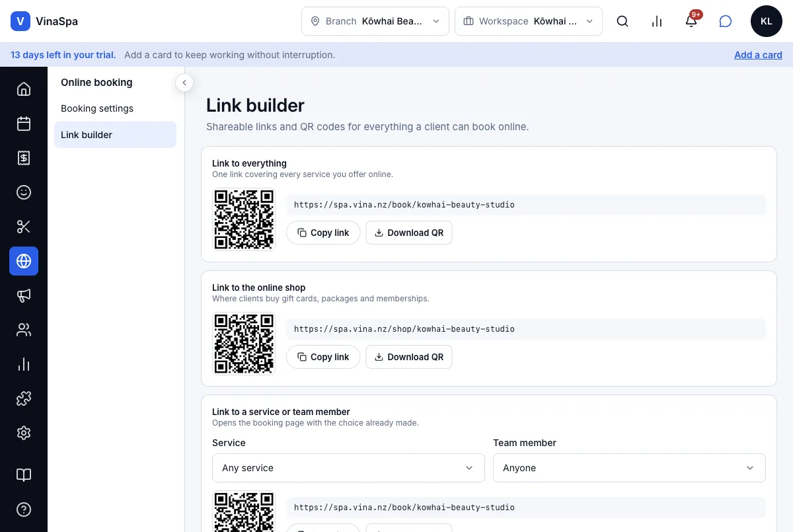793x532 pixels.
Task: Open the Workspace selector dropdown
Action: [529, 21]
